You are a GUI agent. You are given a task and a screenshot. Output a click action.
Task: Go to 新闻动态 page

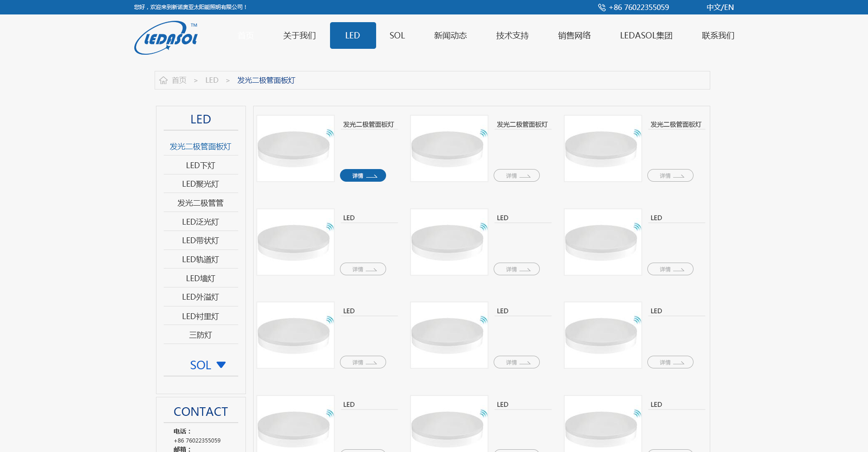click(450, 36)
